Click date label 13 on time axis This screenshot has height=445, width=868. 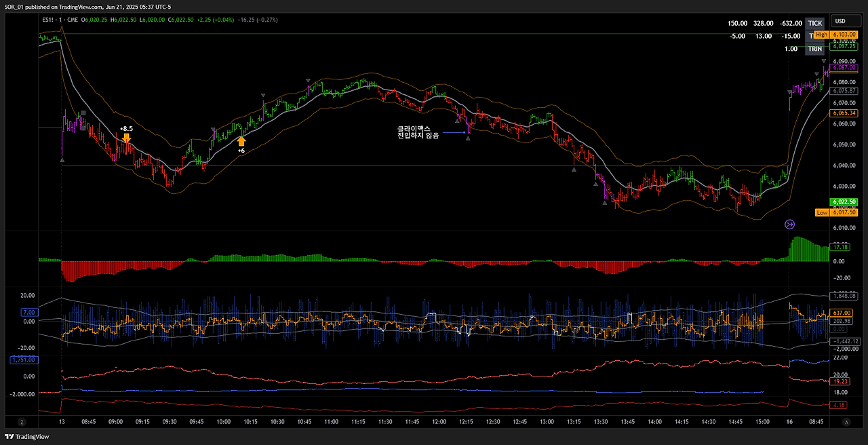(x=62, y=421)
